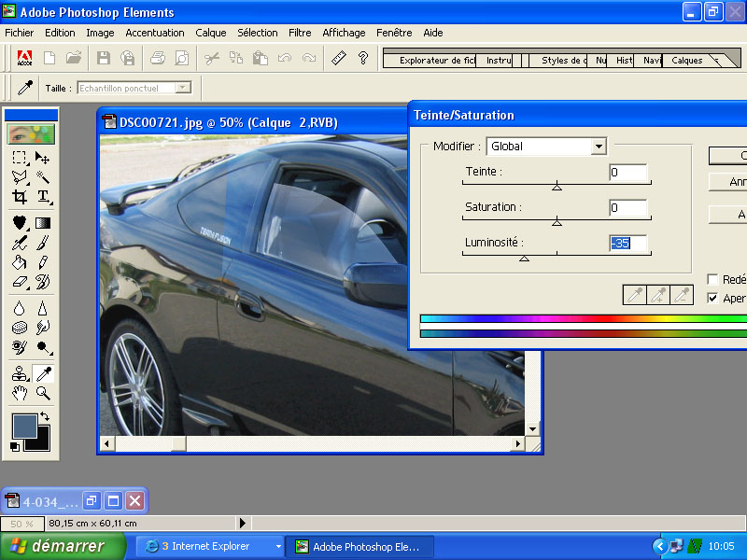Click the Open folder toolbar icon
747x560 pixels.
(74, 58)
